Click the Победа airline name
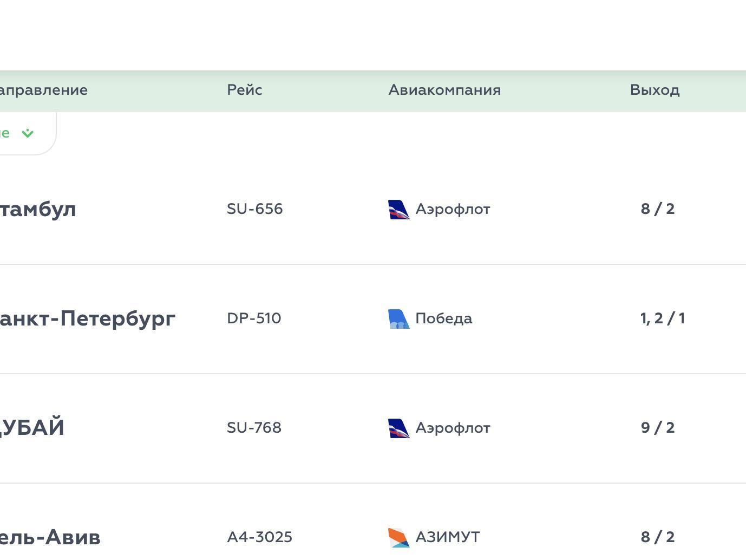The width and height of the screenshot is (746, 560). tap(443, 318)
